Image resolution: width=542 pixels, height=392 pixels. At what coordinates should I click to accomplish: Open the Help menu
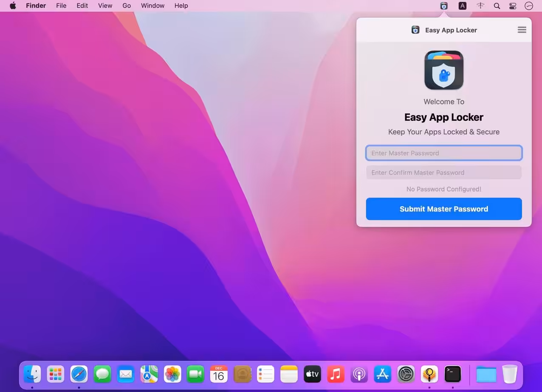pyautogui.click(x=181, y=6)
